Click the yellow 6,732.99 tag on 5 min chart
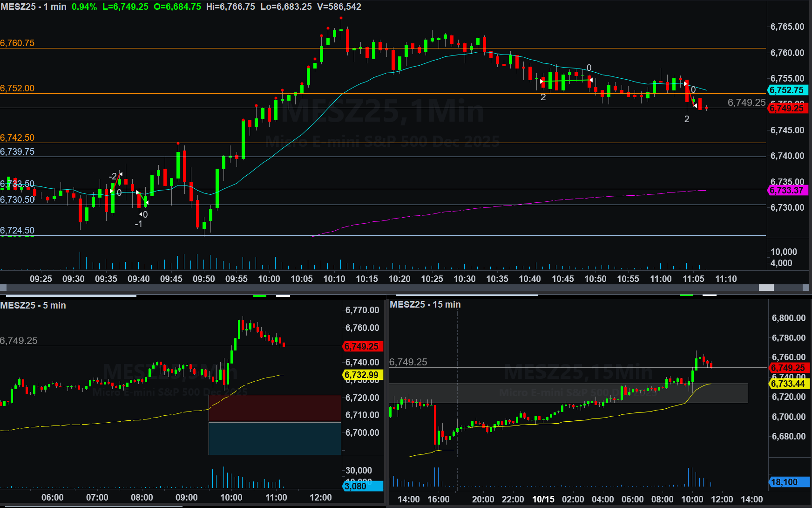Viewport: 812px width, 508px height. coord(362,375)
